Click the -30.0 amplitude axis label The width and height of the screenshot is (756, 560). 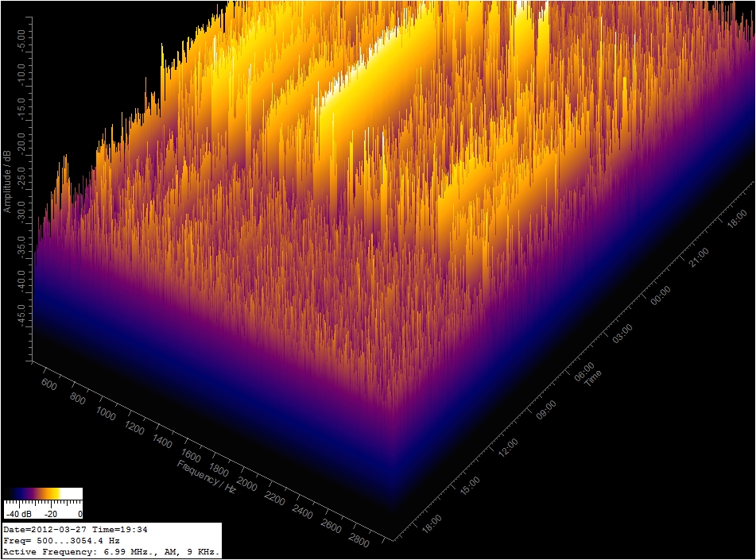pyautogui.click(x=21, y=211)
